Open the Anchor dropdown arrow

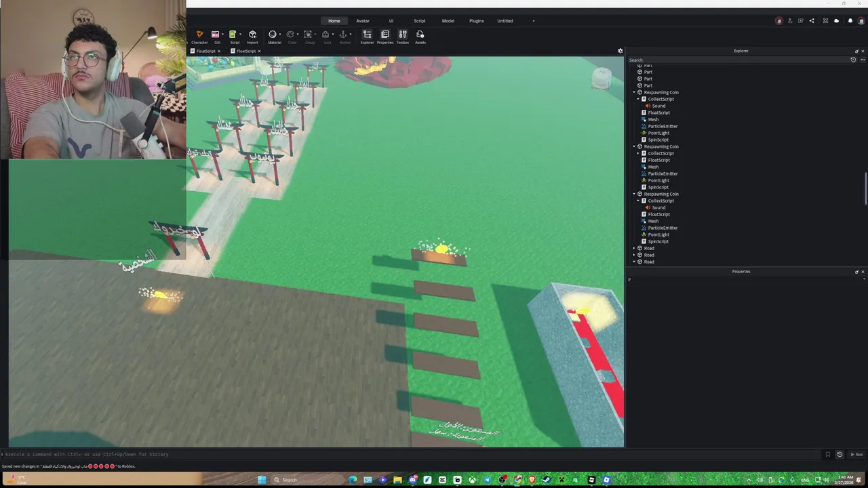351,35
